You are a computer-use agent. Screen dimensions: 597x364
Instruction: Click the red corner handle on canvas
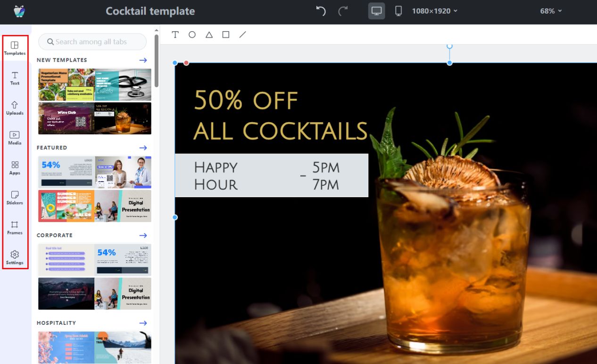pos(186,63)
